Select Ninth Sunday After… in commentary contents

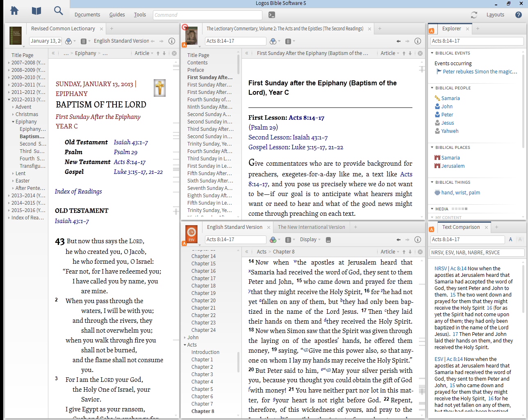210,107
